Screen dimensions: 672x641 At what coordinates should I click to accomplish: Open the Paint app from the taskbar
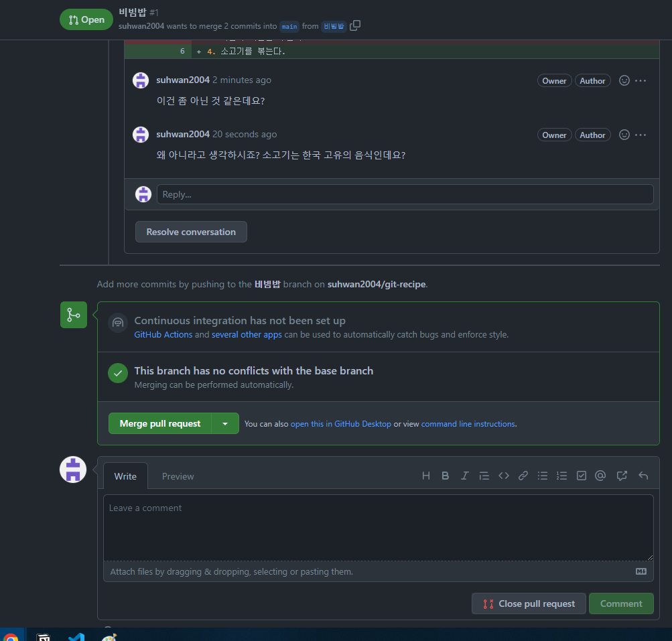pyautogui.click(x=109, y=637)
